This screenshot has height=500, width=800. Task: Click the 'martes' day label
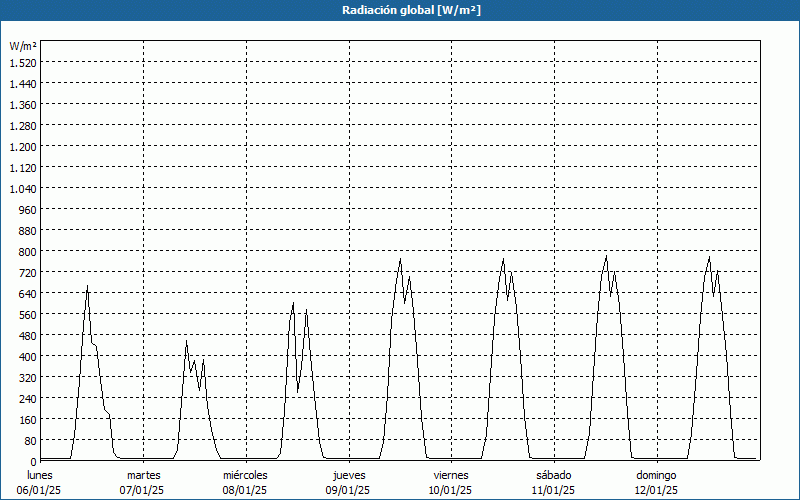[144, 475]
